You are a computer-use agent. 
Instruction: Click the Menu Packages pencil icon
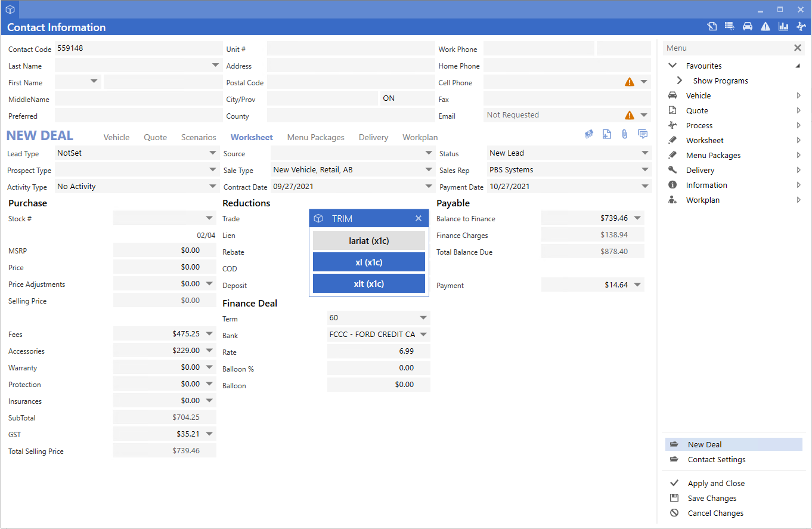[x=673, y=155]
